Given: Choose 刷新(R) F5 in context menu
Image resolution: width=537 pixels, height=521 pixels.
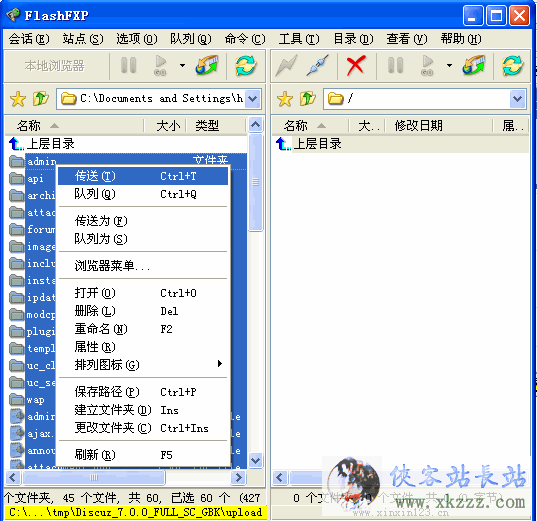Looking at the screenshot, I should click(x=143, y=455).
